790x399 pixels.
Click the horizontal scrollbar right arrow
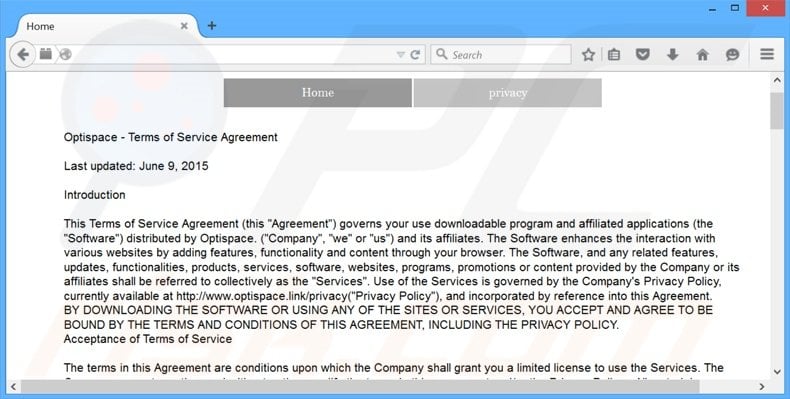click(762, 387)
